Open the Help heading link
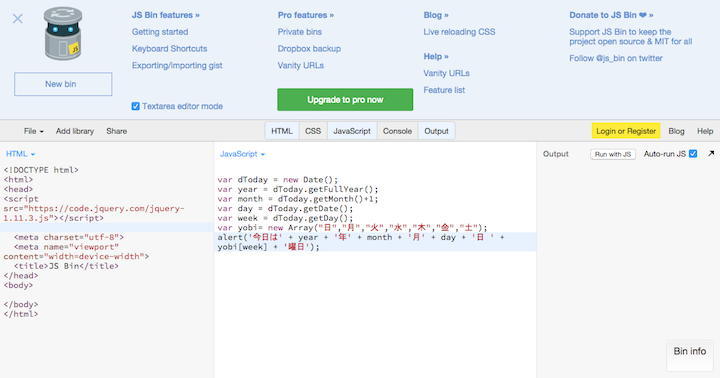Image resolution: width=720 pixels, height=378 pixels. 436,56
